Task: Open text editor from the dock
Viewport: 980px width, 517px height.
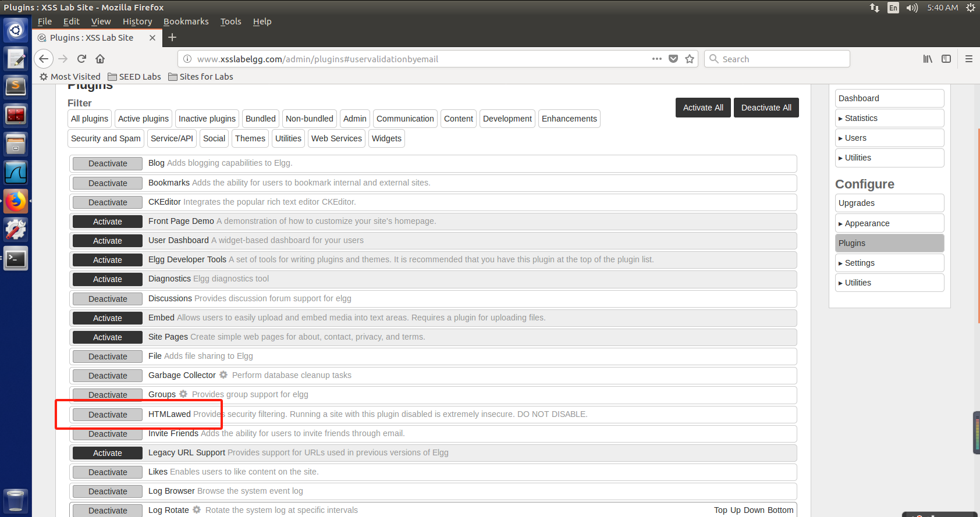Action: (x=16, y=59)
